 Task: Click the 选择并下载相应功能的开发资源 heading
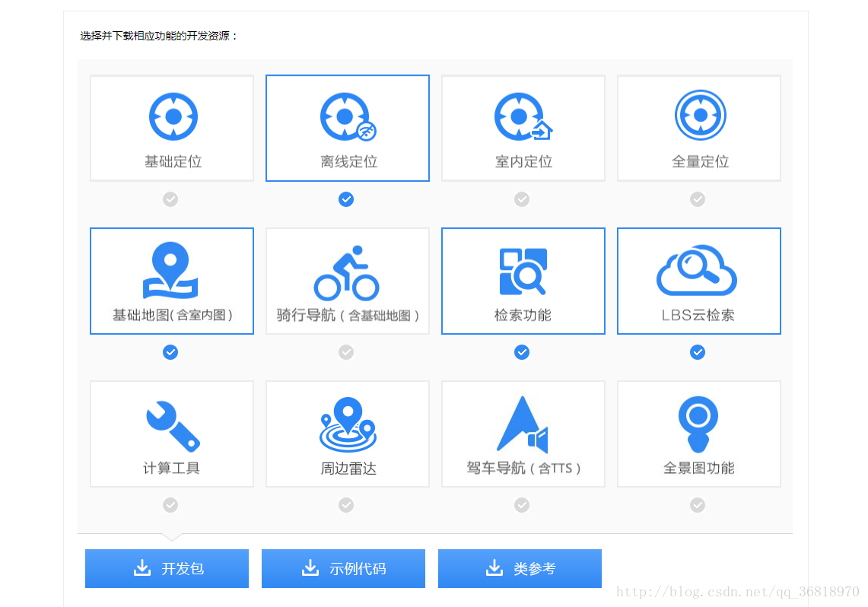[x=159, y=36]
